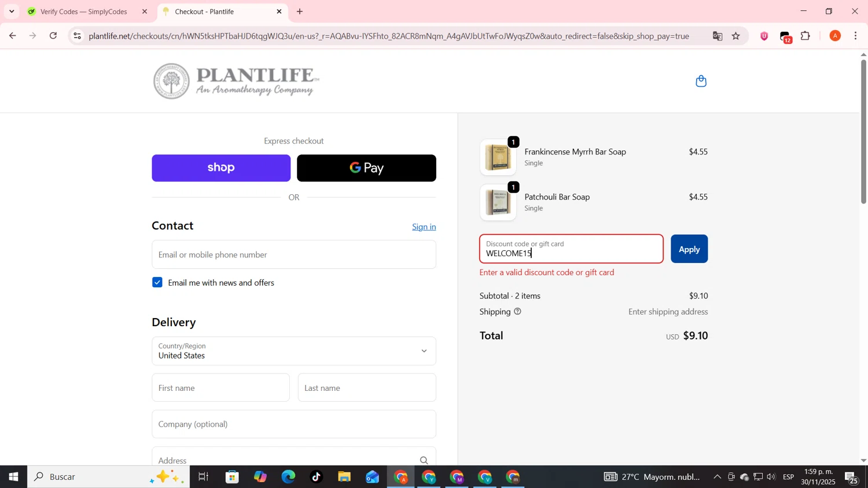Image resolution: width=868 pixels, height=488 pixels.
Task: Click the Last name field
Action: (x=367, y=387)
